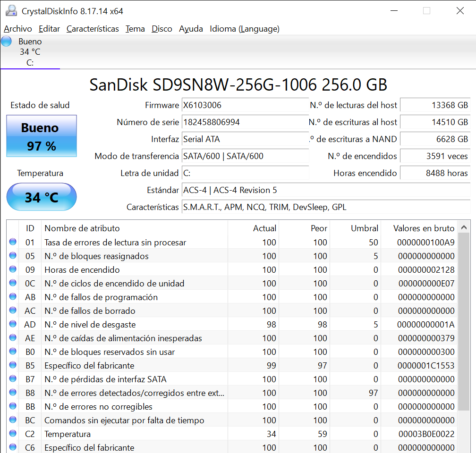Click the Actual column header

click(x=253, y=228)
